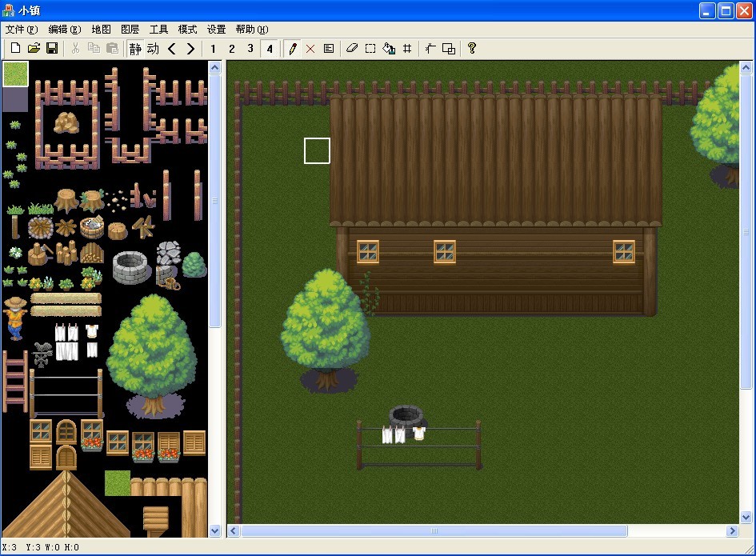Pick the wooden ladder tile from palette

[15, 381]
